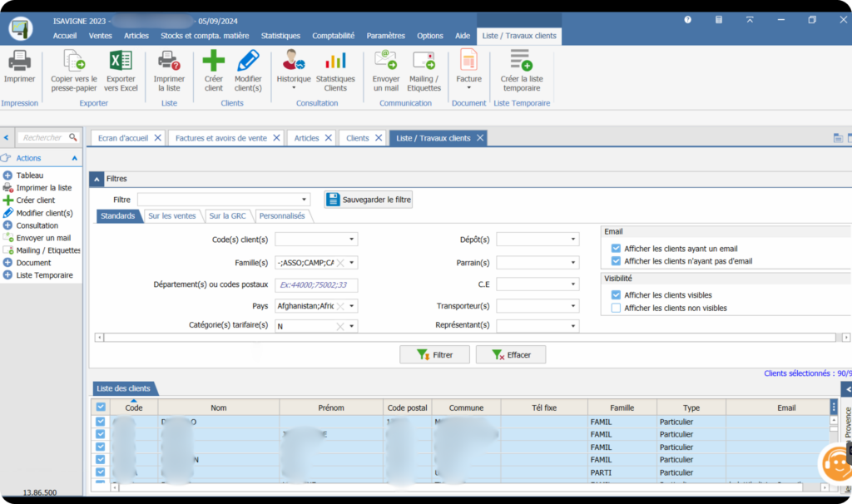
Task: Uncheck Afficher les clients ayant un email
Action: (x=616, y=249)
